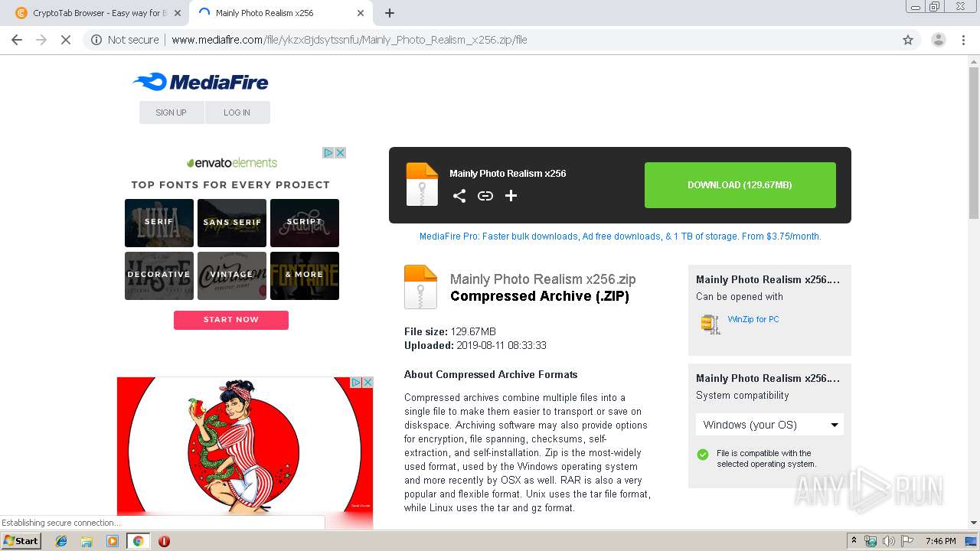Click the browser forward arrow

[x=41, y=40]
